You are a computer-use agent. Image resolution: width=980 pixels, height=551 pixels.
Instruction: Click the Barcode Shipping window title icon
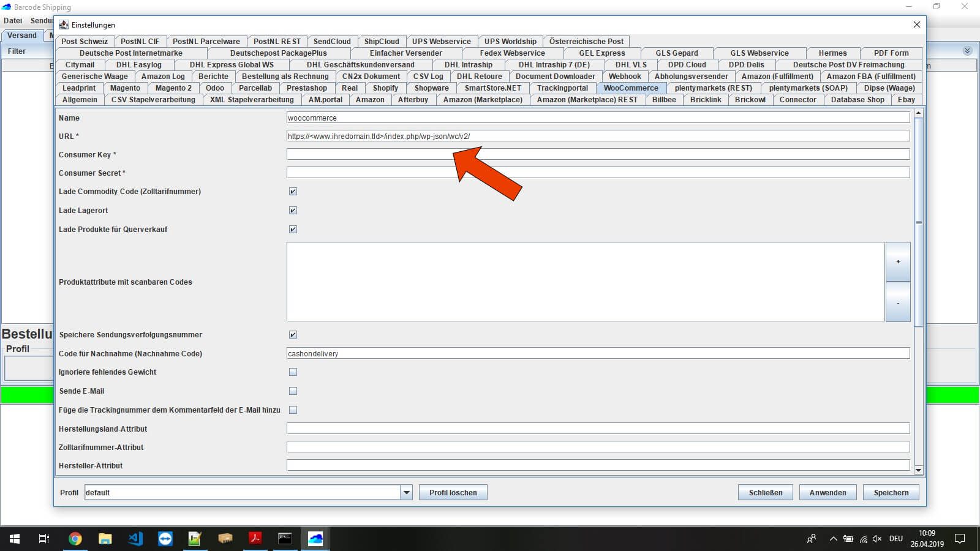tap(7, 7)
